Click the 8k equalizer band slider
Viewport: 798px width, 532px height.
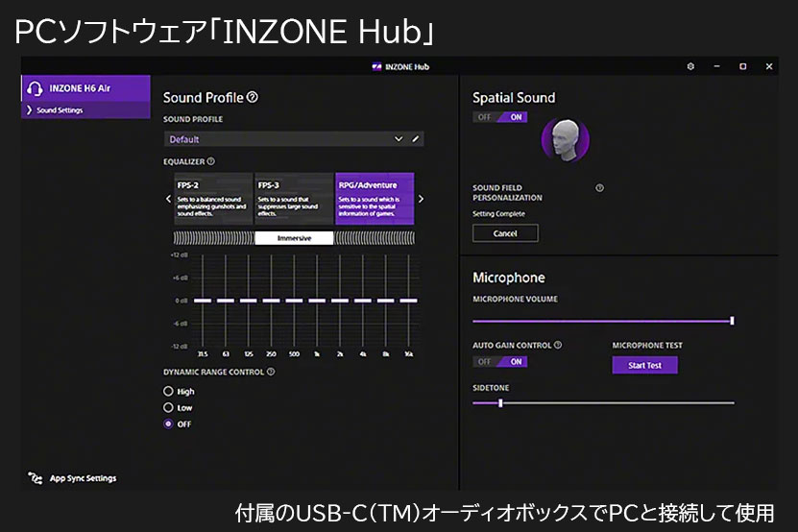(386, 301)
